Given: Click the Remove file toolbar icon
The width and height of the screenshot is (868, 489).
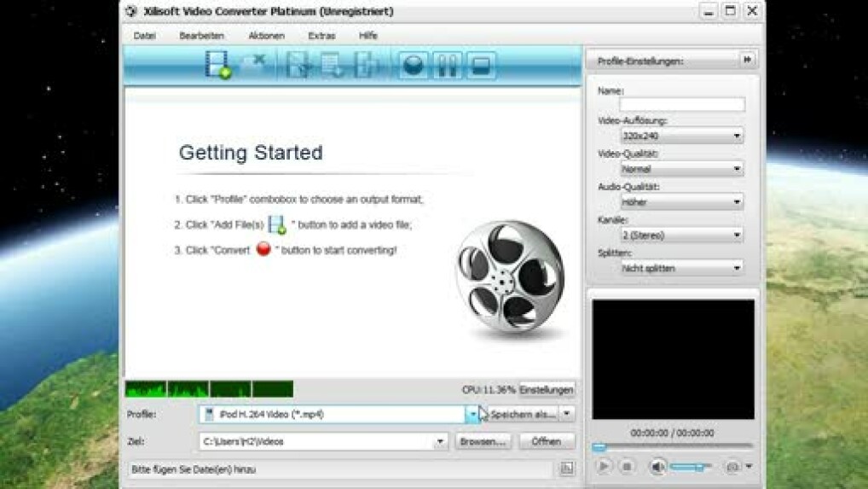Looking at the screenshot, I should 254,64.
